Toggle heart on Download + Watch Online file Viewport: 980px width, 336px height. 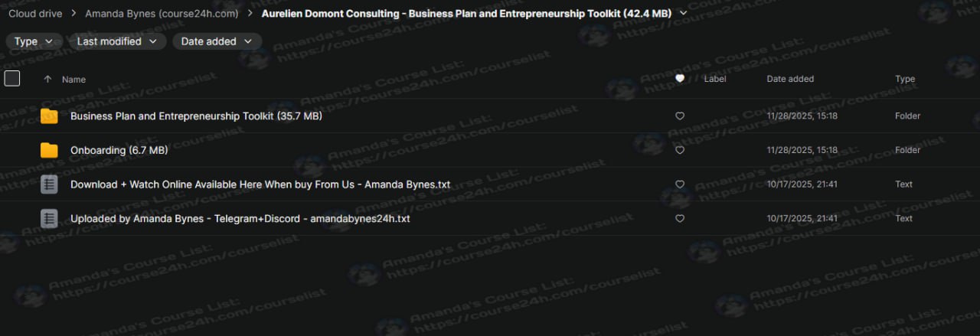tap(680, 184)
